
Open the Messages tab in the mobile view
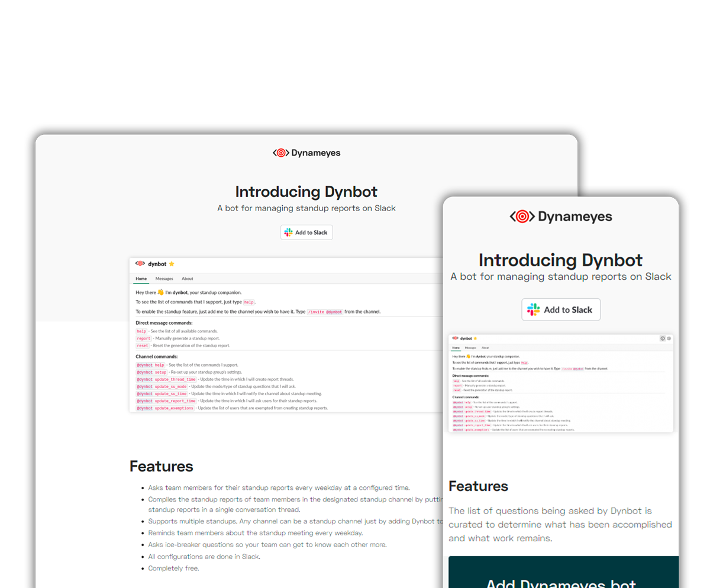point(470,348)
